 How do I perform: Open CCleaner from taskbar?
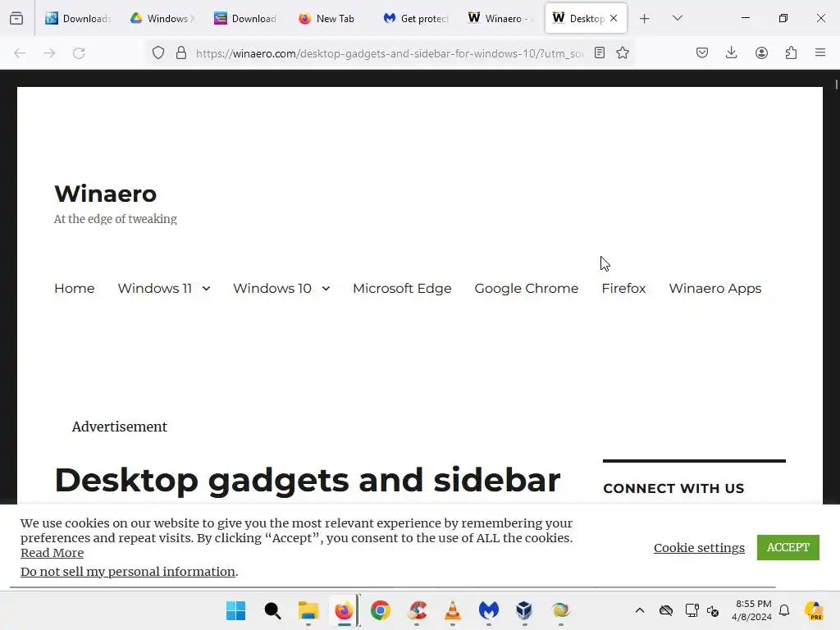tap(417, 610)
